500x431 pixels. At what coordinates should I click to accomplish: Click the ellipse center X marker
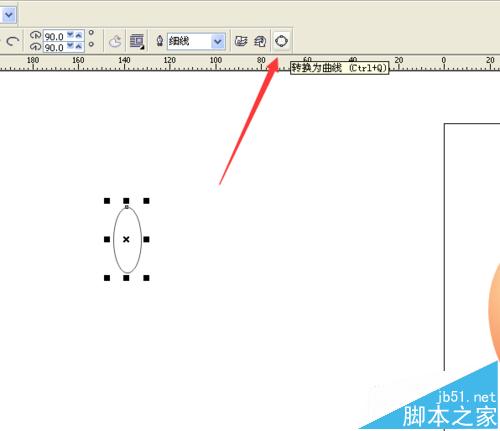pyautogui.click(x=126, y=239)
